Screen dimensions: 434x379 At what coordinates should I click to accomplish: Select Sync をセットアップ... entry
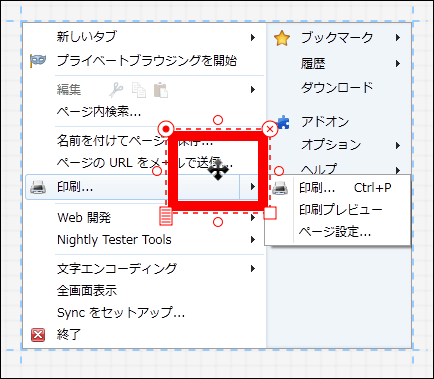coord(121,313)
